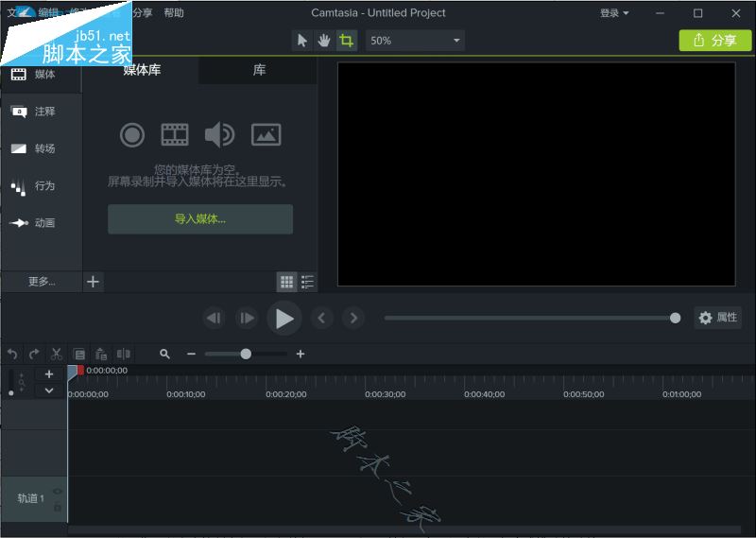Click the preview playback scrubber handle
Screen dimensions: 756x538
676,318
